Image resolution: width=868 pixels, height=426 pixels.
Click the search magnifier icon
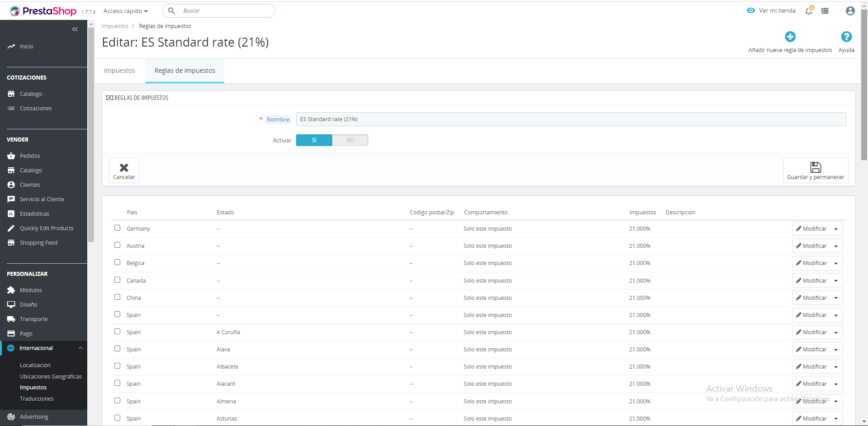(171, 11)
